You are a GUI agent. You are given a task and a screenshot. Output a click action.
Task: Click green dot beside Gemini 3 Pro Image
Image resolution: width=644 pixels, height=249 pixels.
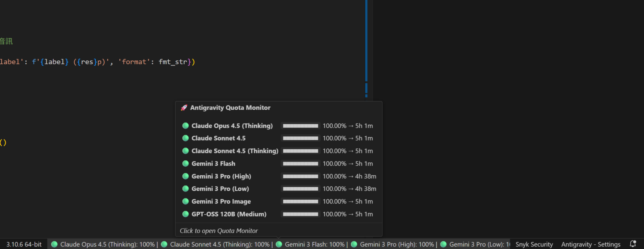point(185,201)
